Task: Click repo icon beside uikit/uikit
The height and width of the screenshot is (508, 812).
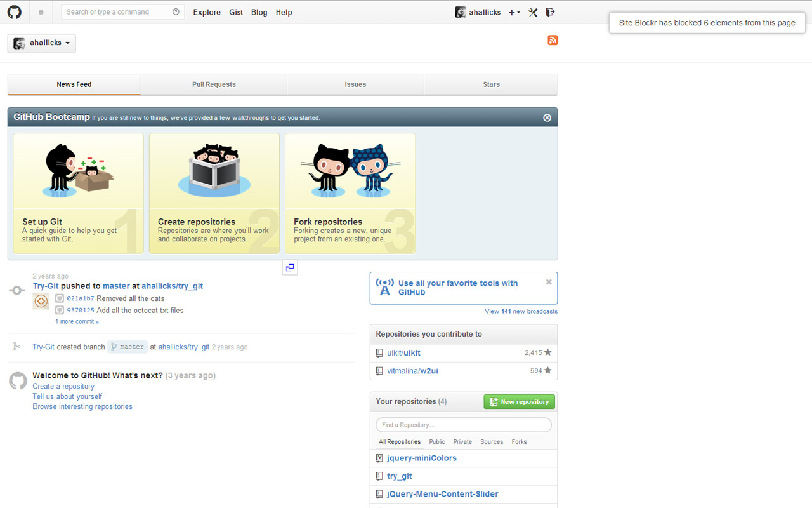Action: (379, 353)
